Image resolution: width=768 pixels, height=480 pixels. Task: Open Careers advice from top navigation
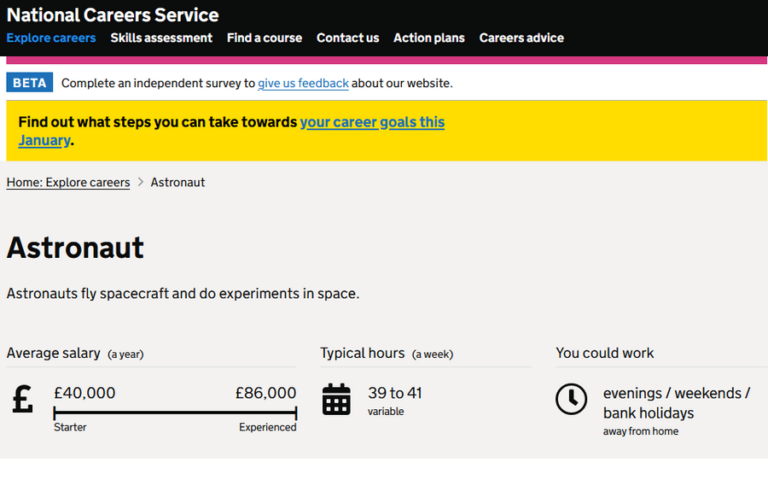click(521, 38)
